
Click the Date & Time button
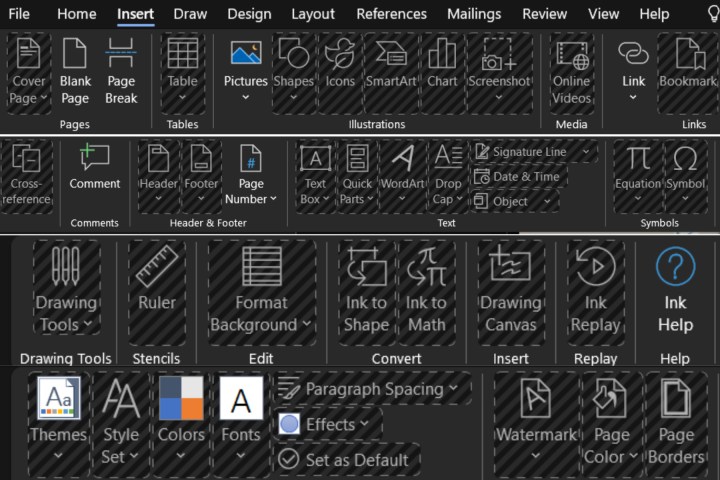[518, 176]
